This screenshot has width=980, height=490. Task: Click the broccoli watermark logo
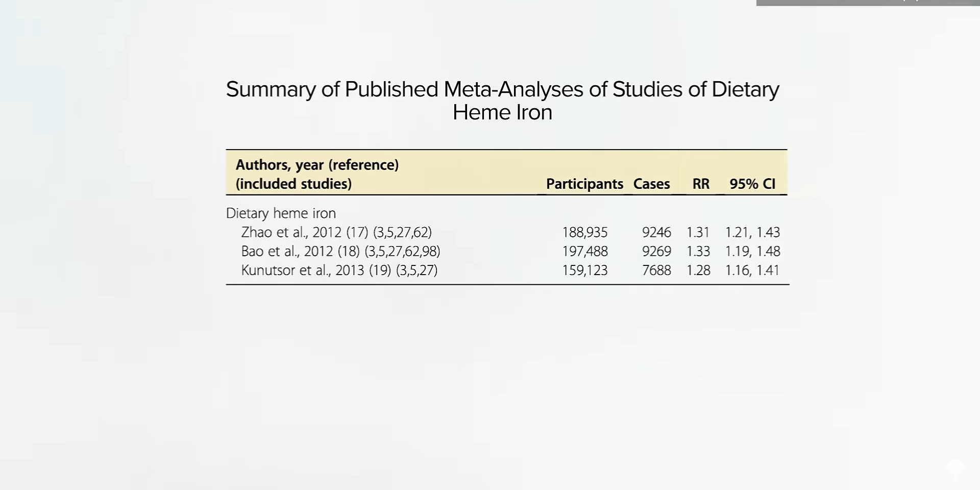pyautogui.click(x=955, y=468)
